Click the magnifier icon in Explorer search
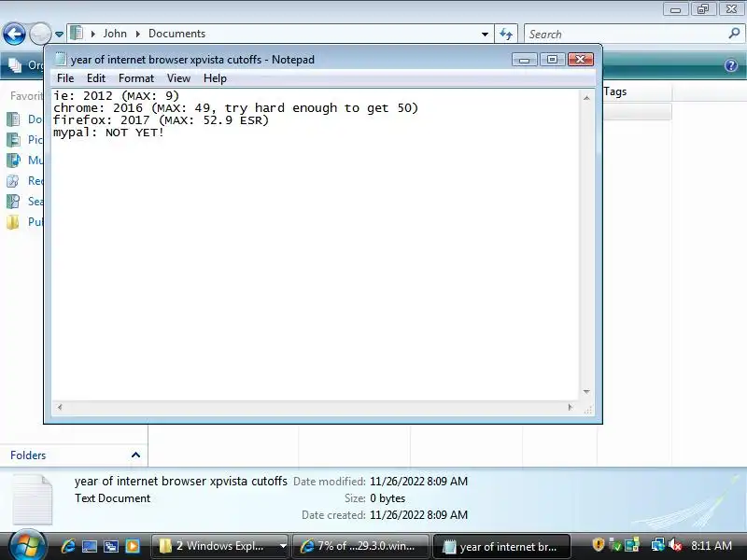747x560 pixels. pyautogui.click(x=734, y=34)
